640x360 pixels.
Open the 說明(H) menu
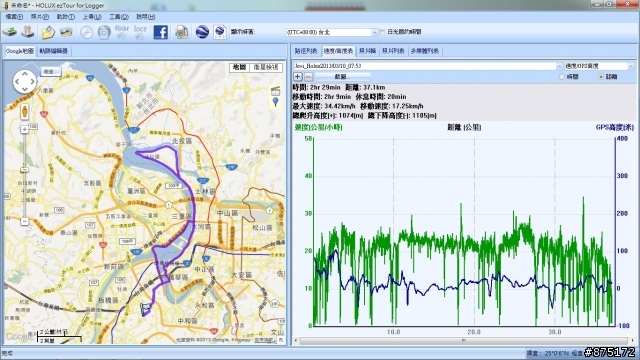(x=145, y=17)
